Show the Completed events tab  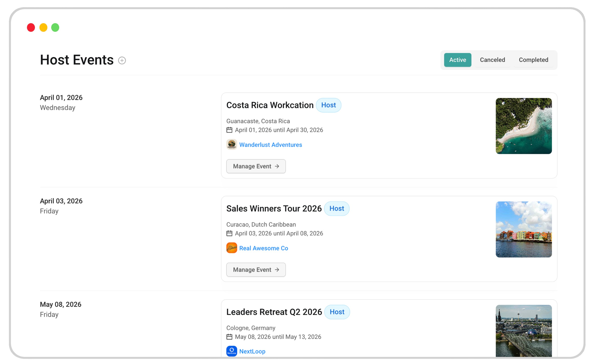(533, 60)
